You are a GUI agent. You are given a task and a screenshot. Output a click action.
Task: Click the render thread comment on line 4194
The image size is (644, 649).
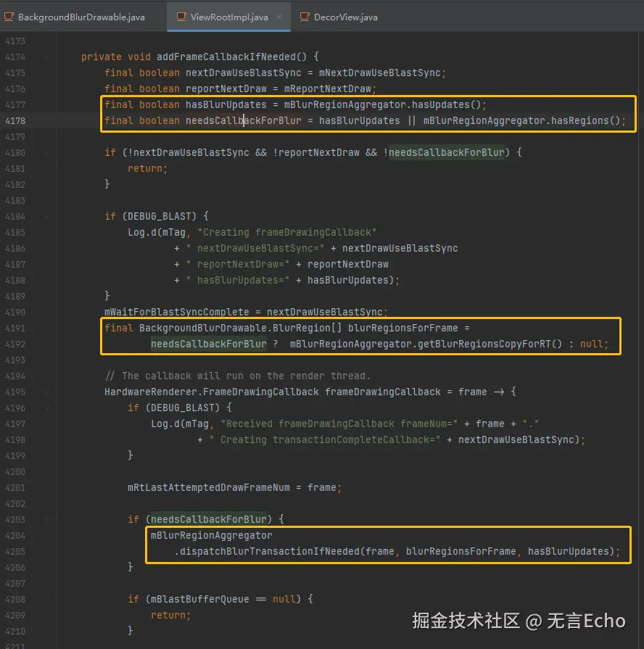click(x=238, y=376)
